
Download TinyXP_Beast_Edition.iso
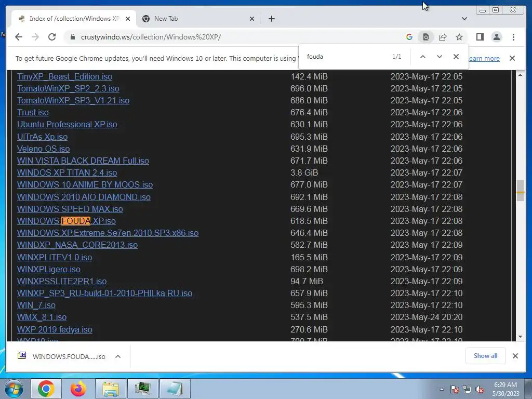pyautogui.click(x=64, y=77)
